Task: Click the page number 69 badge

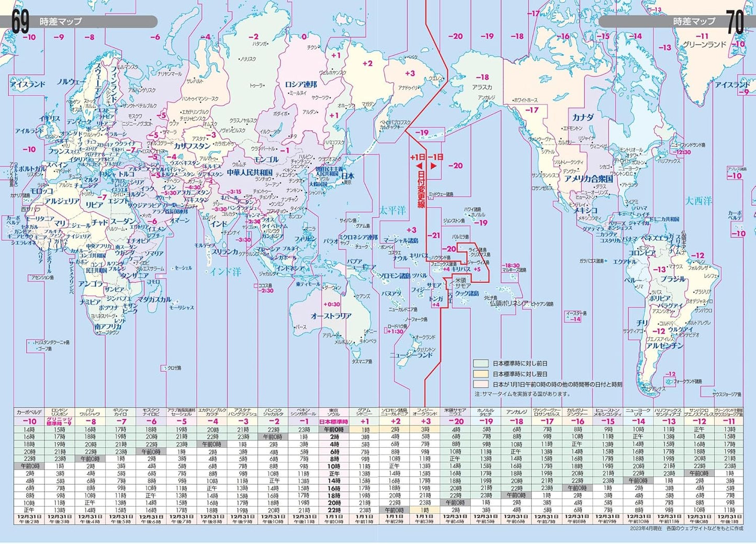Action: (x=21, y=22)
